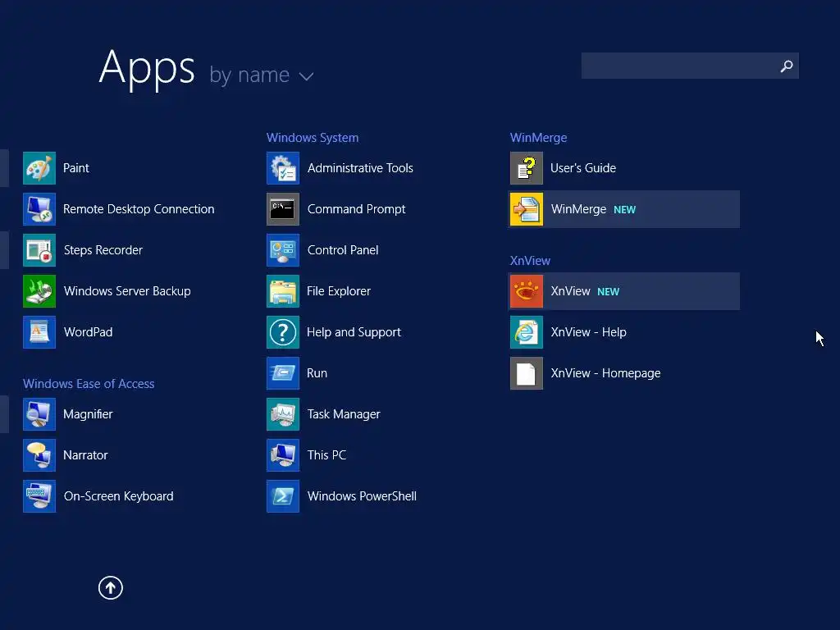Expand the 'by name' sort dropdown
Screen dimensions: 840x630
pyautogui.click(x=261, y=75)
